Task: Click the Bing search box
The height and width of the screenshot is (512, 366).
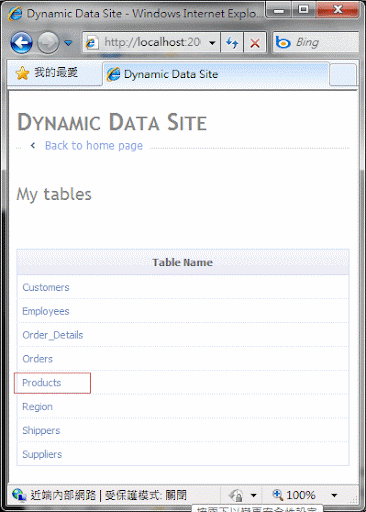Action: pyautogui.click(x=316, y=42)
